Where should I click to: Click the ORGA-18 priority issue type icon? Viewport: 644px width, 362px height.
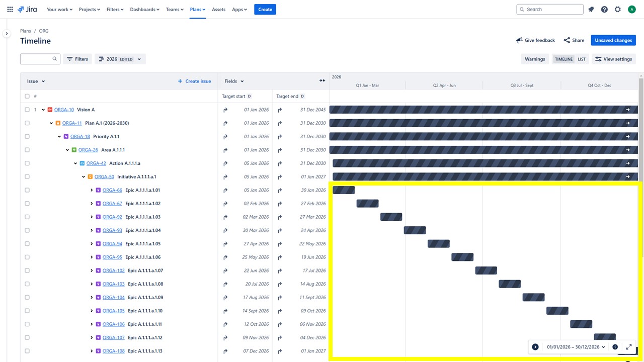pyautogui.click(x=66, y=137)
